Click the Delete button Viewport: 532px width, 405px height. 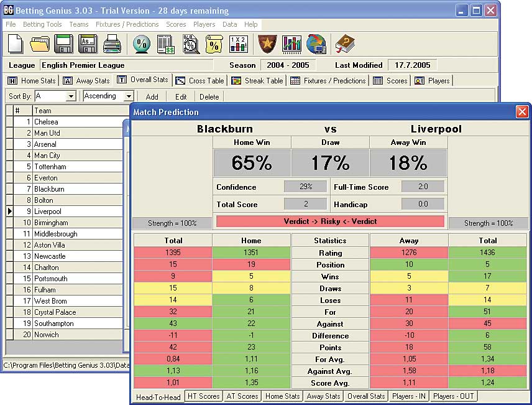(x=209, y=96)
